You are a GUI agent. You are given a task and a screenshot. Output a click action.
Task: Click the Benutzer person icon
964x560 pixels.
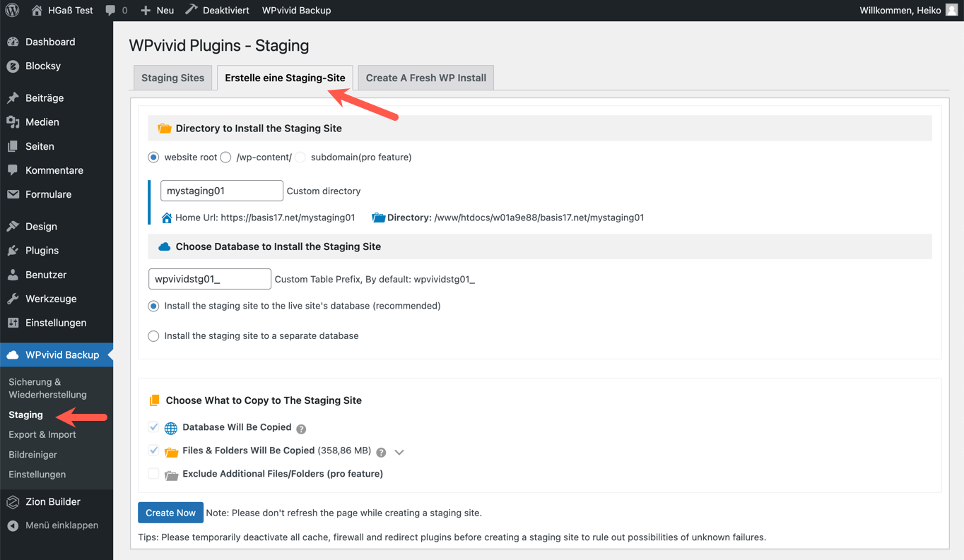tap(13, 275)
